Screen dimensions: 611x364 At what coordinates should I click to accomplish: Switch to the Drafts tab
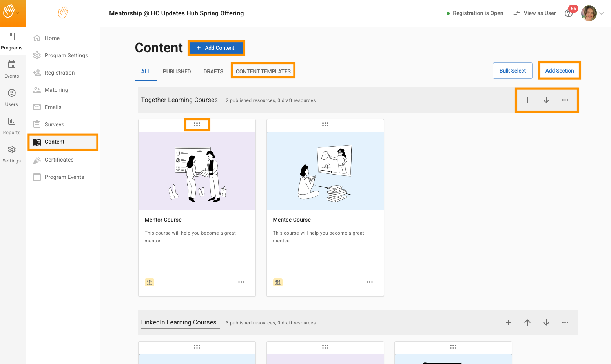coord(213,71)
